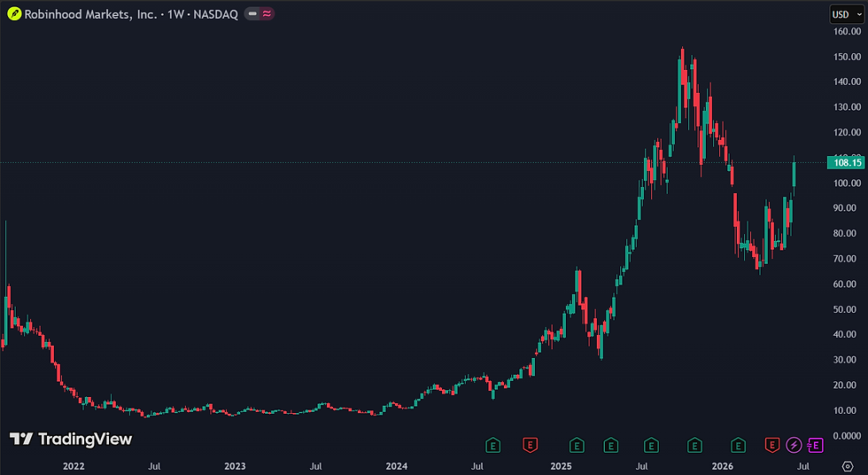
Task: Open green earnings marker just after 2026 label
Action: click(738, 445)
